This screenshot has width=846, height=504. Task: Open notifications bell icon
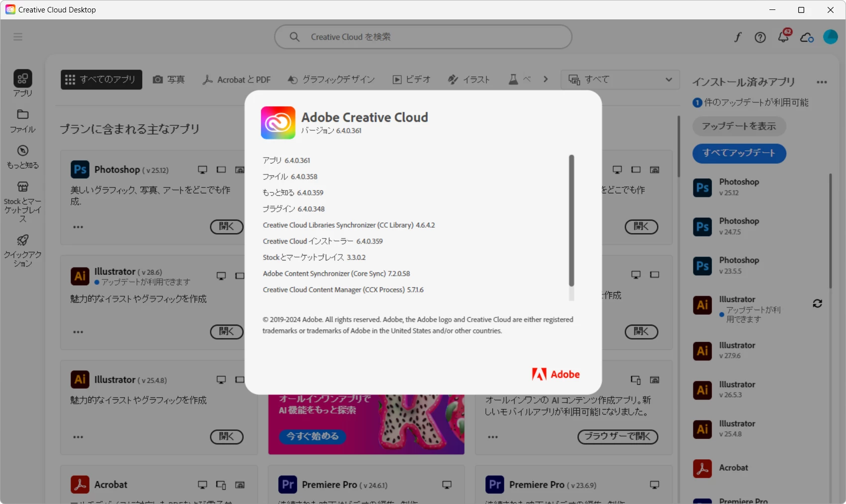tap(784, 36)
